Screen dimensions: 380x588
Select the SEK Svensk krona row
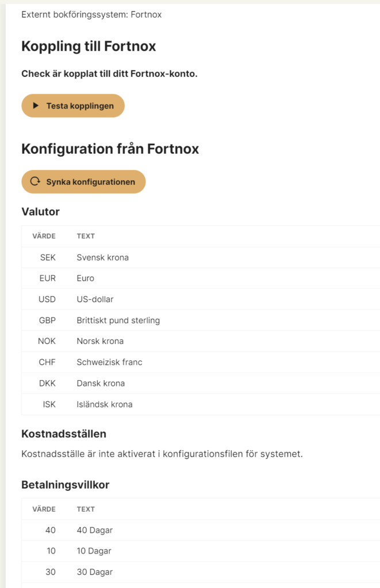pos(201,258)
